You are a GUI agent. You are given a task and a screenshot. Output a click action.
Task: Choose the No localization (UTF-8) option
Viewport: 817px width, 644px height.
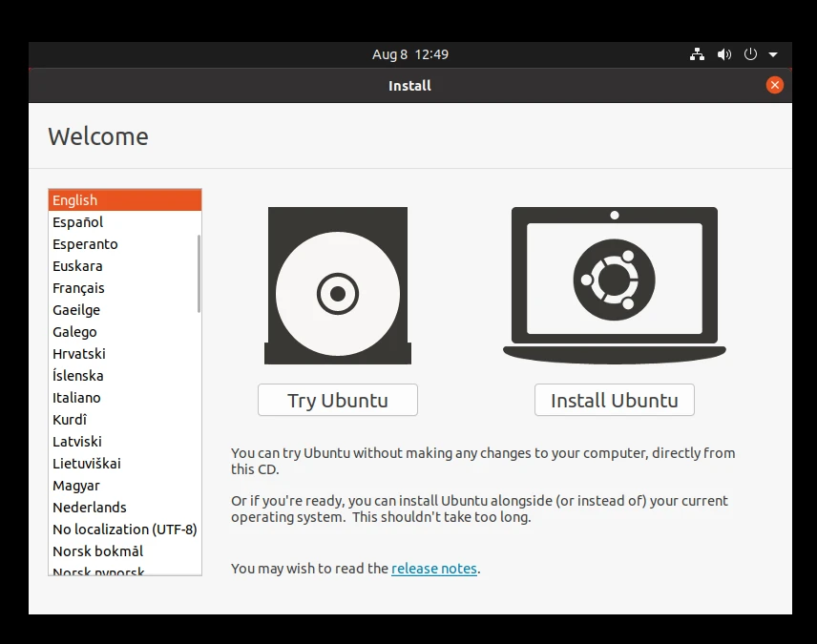[x=124, y=530]
